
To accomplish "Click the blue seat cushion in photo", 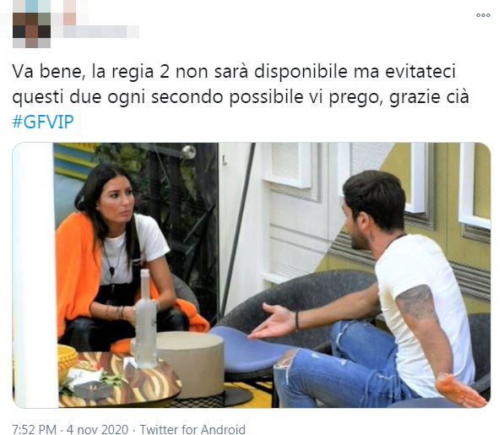I will 249,349.
